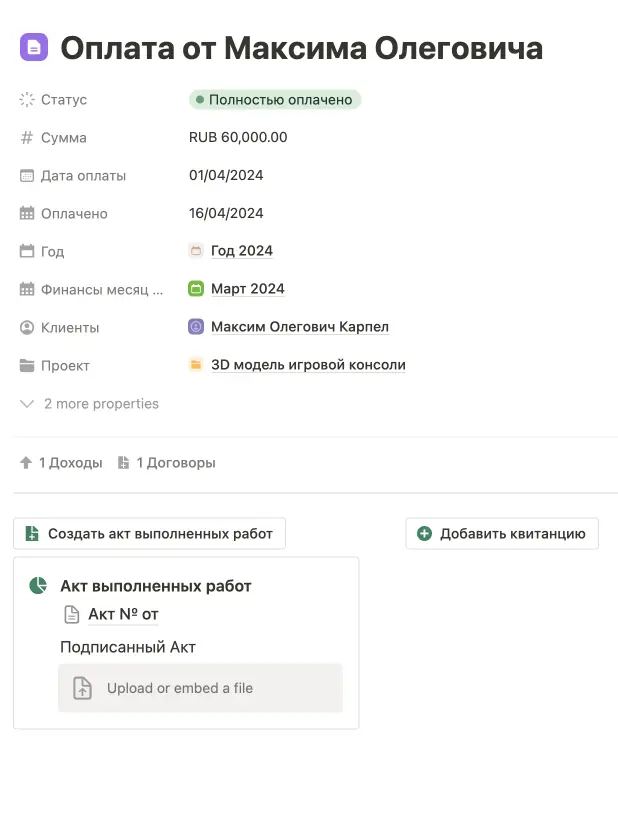
Task: Click the hash icon next to Сумма
Action: click(x=24, y=137)
